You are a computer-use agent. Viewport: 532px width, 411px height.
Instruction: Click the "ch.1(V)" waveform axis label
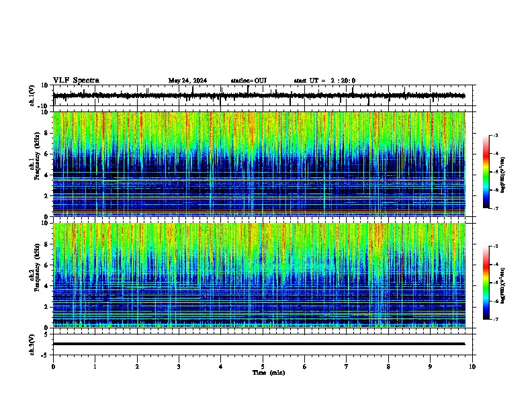coord(32,95)
